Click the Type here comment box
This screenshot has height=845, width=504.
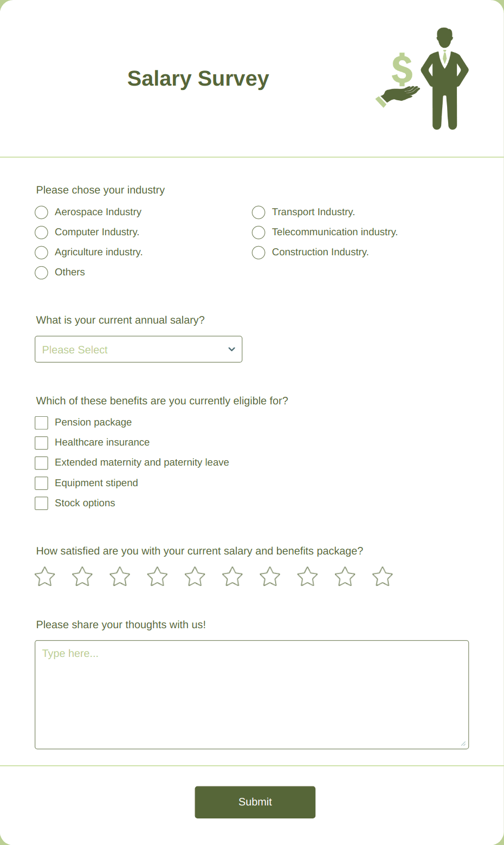point(251,694)
